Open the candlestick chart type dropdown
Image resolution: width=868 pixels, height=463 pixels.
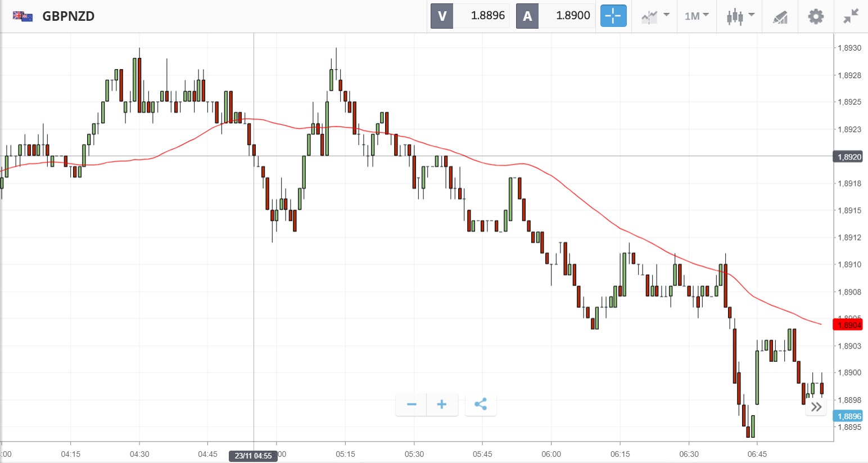740,16
